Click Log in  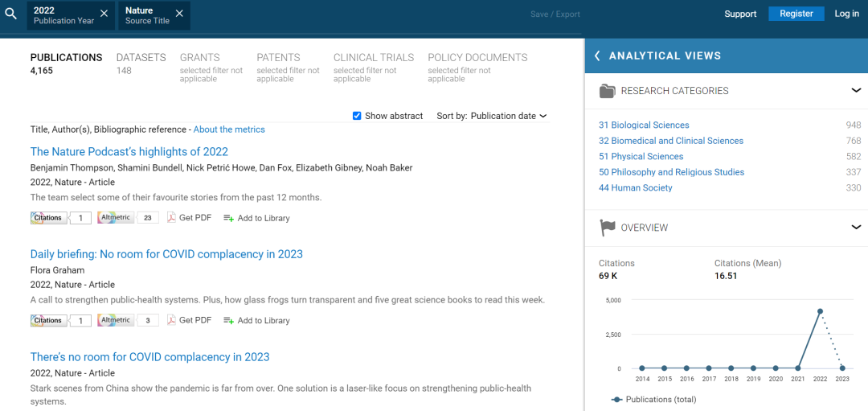(x=846, y=14)
